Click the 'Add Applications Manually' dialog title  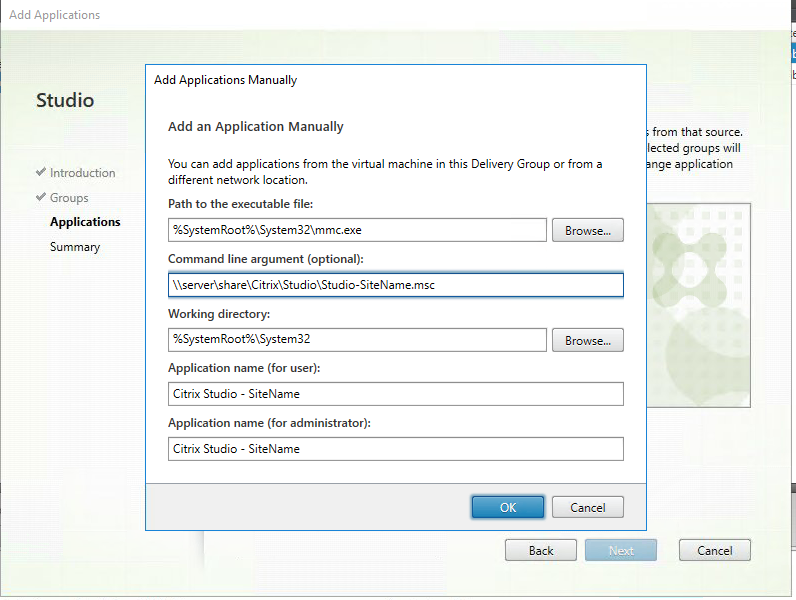click(225, 80)
